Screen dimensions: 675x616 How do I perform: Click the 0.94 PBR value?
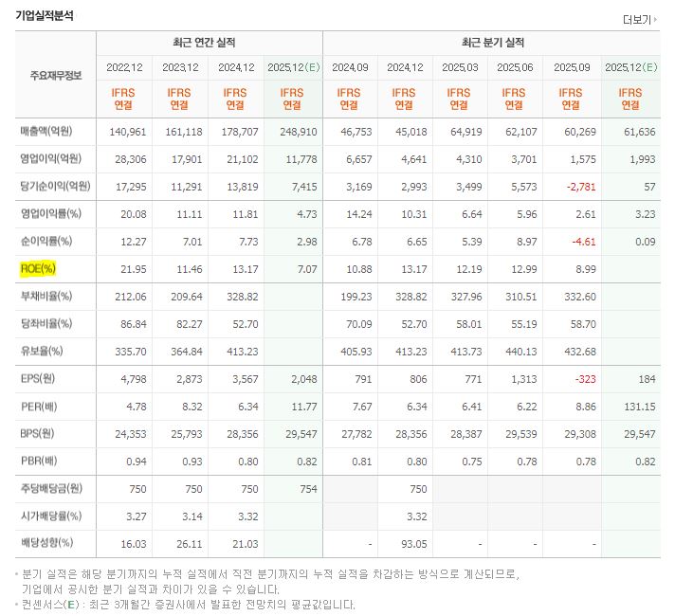tap(137, 462)
